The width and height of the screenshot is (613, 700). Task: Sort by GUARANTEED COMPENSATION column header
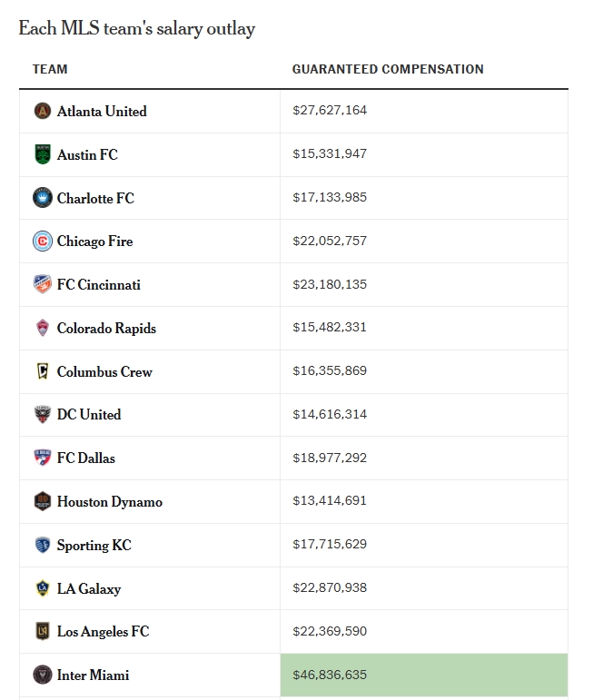pos(388,69)
